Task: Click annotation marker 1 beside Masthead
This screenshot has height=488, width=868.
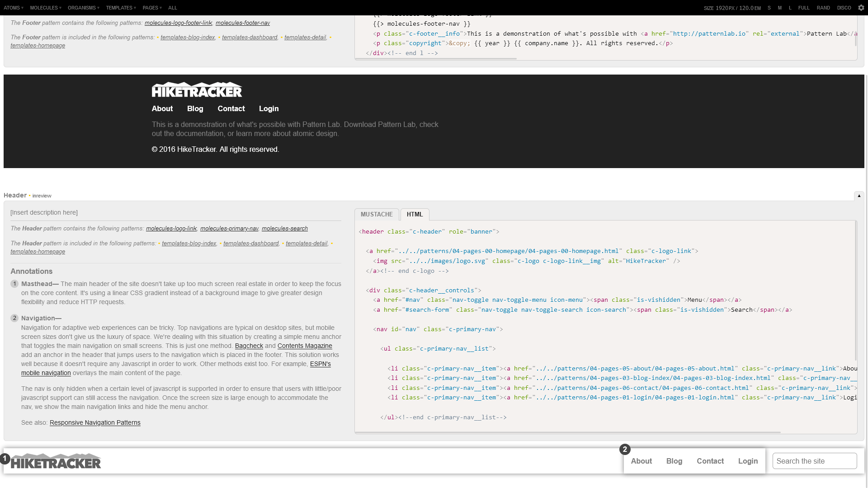Action: click(x=14, y=284)
